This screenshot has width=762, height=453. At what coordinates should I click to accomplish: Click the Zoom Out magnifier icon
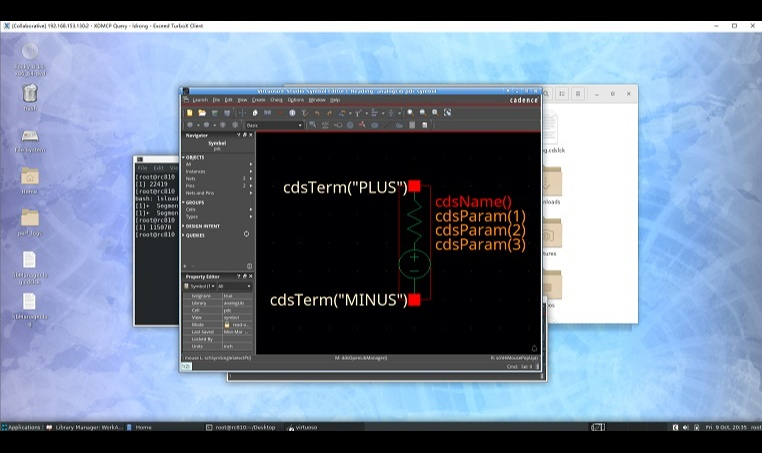(x=423, y=113)
